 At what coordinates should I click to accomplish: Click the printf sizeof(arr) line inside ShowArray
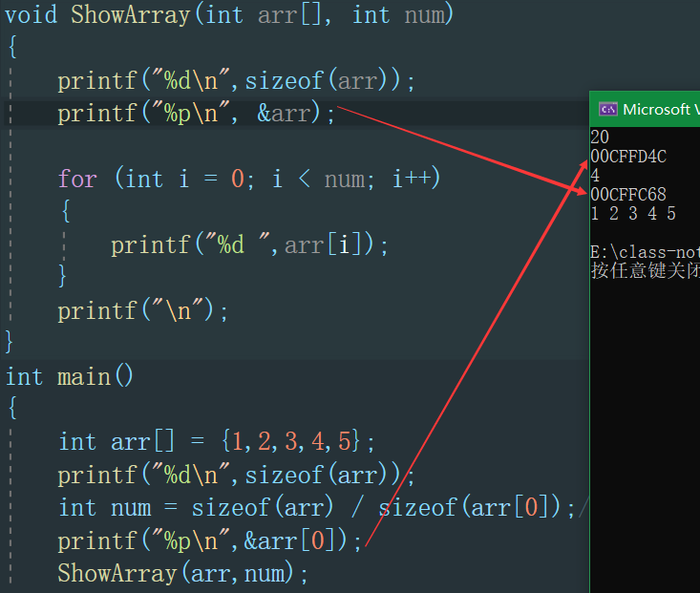tap(236, 81)
